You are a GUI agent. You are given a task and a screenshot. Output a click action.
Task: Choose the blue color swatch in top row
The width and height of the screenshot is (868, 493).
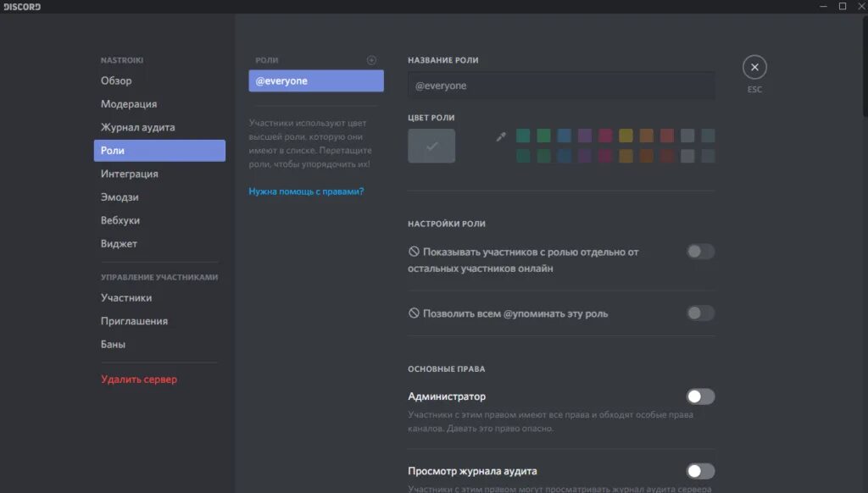(564, 136)
